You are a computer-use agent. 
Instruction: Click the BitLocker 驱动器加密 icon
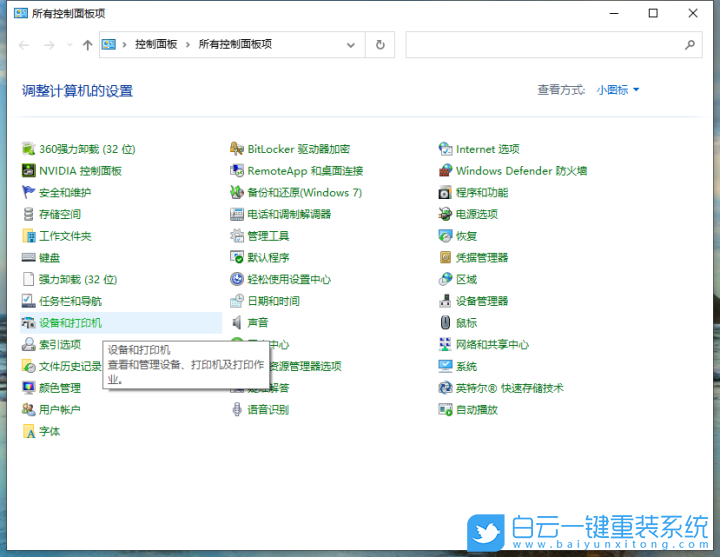point(237,149)
